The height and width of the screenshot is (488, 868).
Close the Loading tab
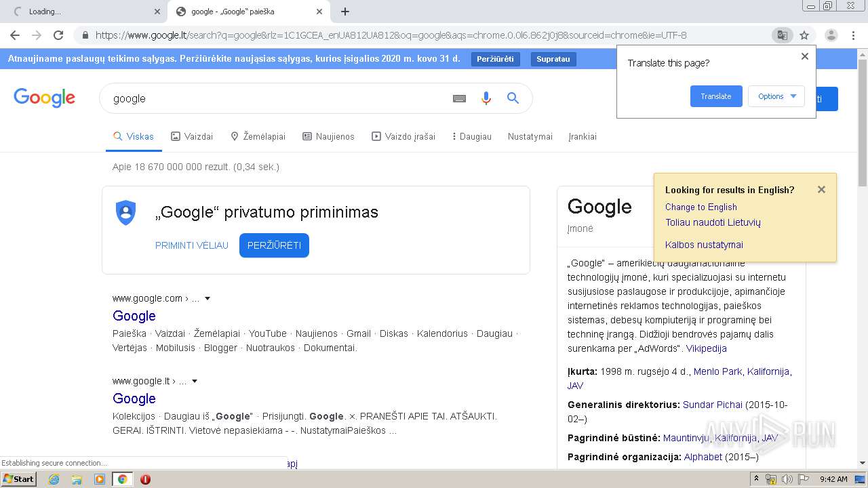pyautogui.click(x=157, y=12)
